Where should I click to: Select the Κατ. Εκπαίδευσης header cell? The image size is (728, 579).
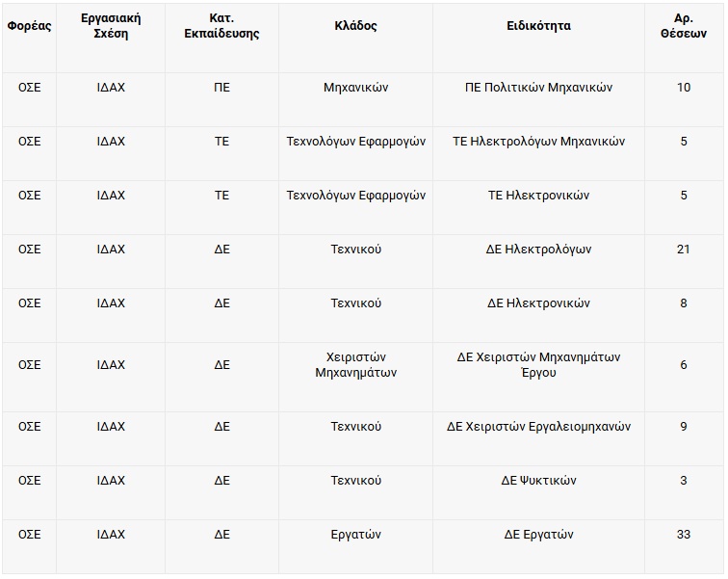(221, 26)
